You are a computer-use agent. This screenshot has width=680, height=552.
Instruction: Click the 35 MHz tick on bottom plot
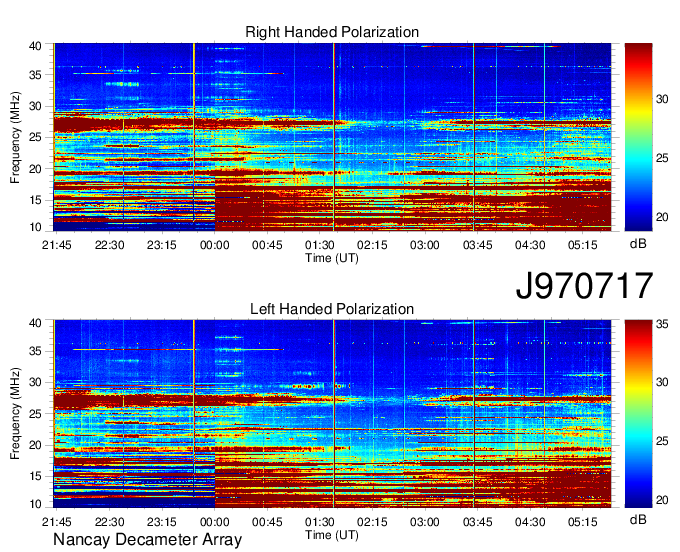click(35, 351)
